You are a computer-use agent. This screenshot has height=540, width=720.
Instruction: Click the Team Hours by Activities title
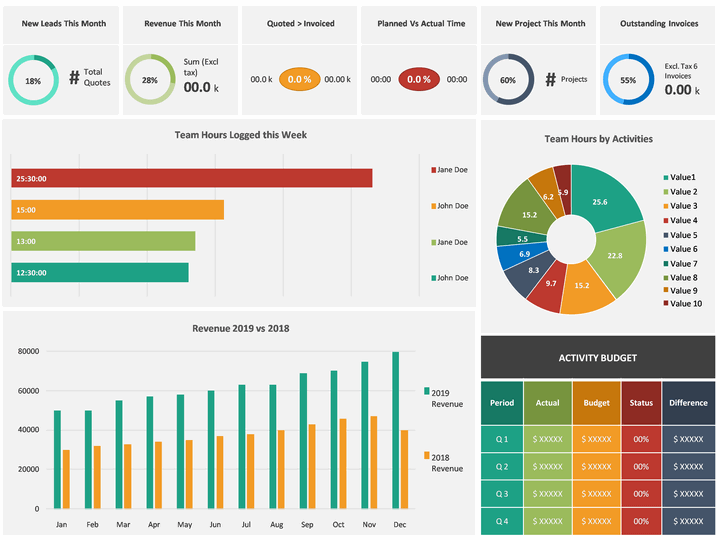coord(598,139)
